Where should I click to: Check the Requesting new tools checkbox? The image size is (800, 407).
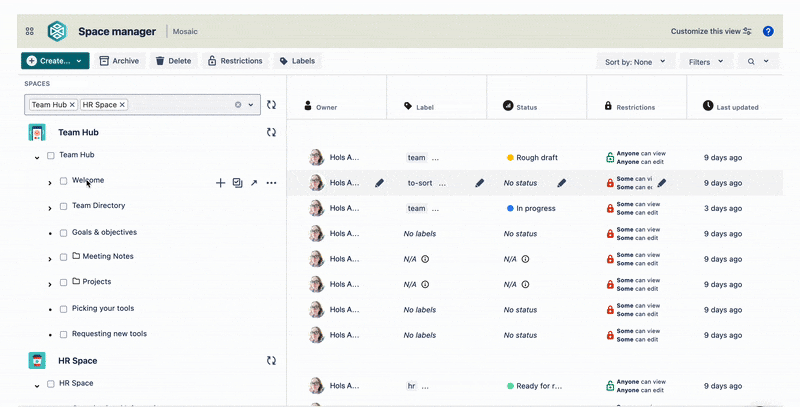click(x=63, y=335)
